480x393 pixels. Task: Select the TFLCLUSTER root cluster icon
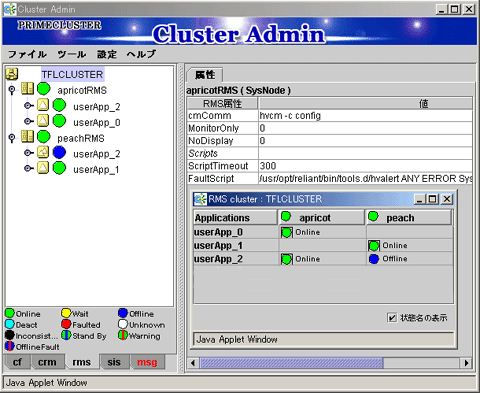(12, 74)
